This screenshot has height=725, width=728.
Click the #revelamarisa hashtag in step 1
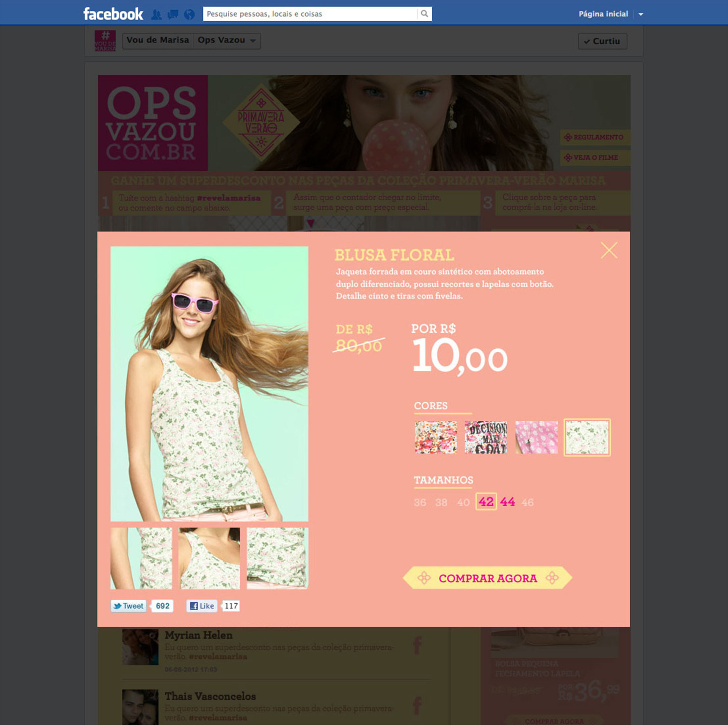point(229,198)
